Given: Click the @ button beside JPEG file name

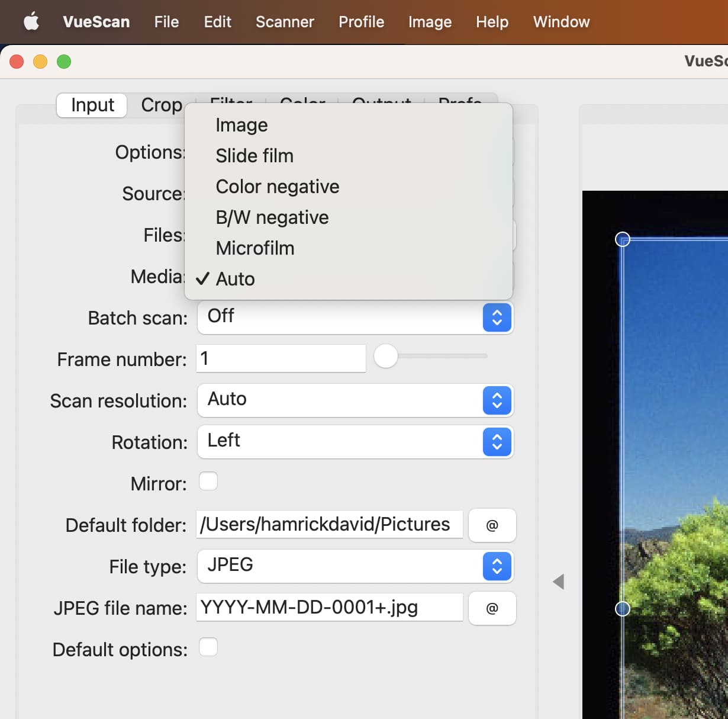Looking at the screenshot, I should (492, 608).
